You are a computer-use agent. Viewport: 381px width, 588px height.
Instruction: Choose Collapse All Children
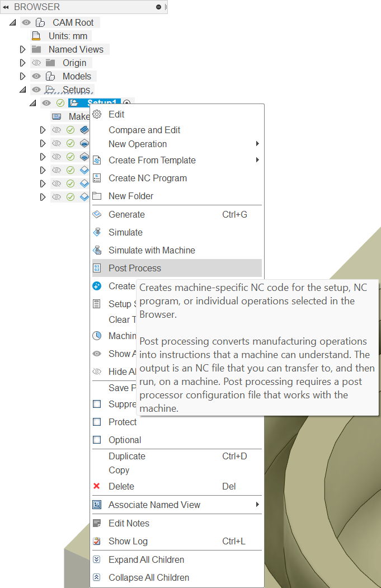tap(149, 577)
